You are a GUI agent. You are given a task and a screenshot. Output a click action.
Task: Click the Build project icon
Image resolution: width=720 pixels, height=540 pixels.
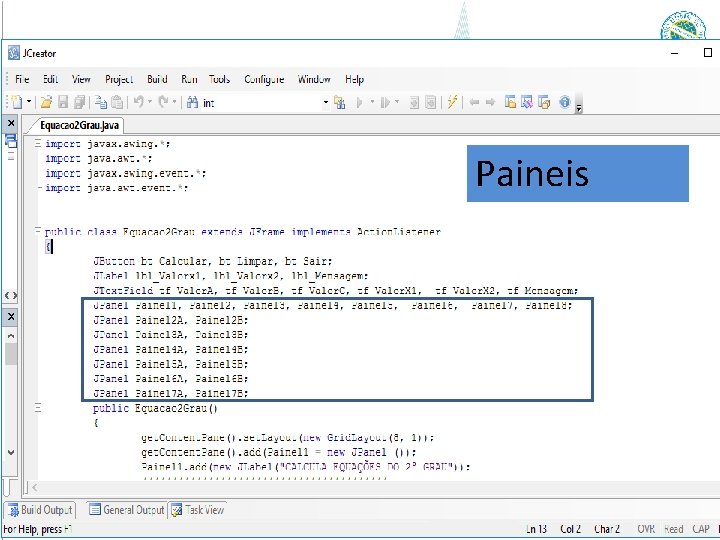pos(340,102)
